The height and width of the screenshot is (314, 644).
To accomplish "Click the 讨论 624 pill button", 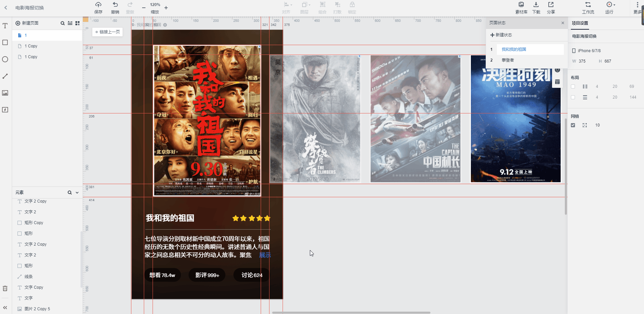I will [x=252, y=275].
